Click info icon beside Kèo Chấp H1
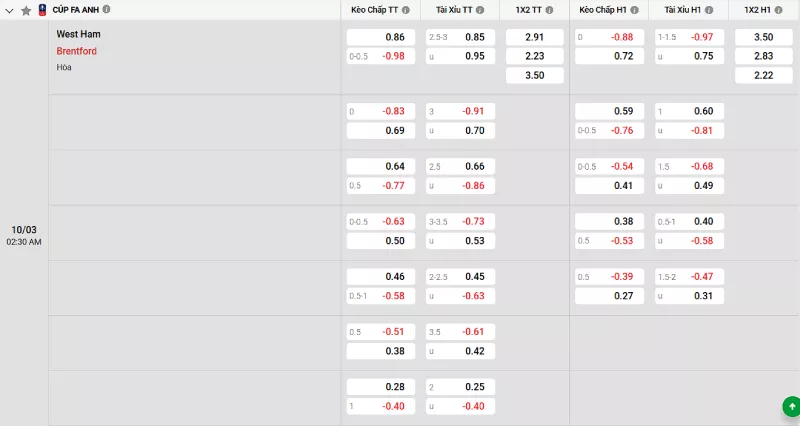 coord(636,10)
